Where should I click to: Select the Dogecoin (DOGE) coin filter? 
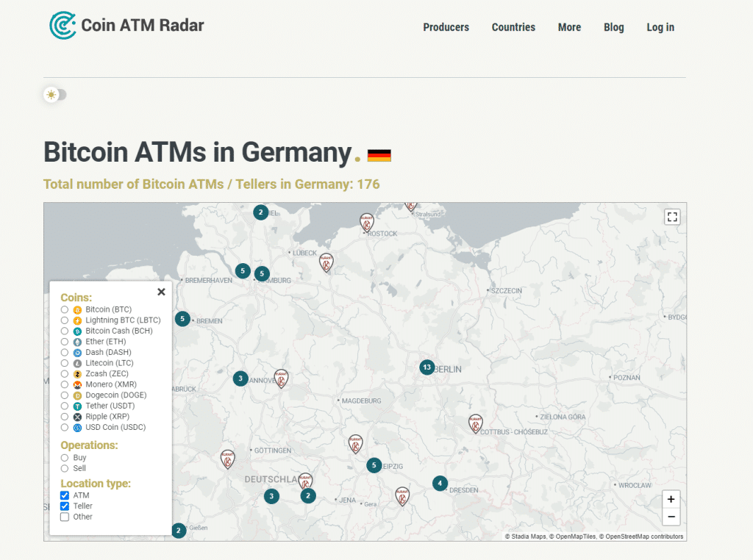coord(65,395)
